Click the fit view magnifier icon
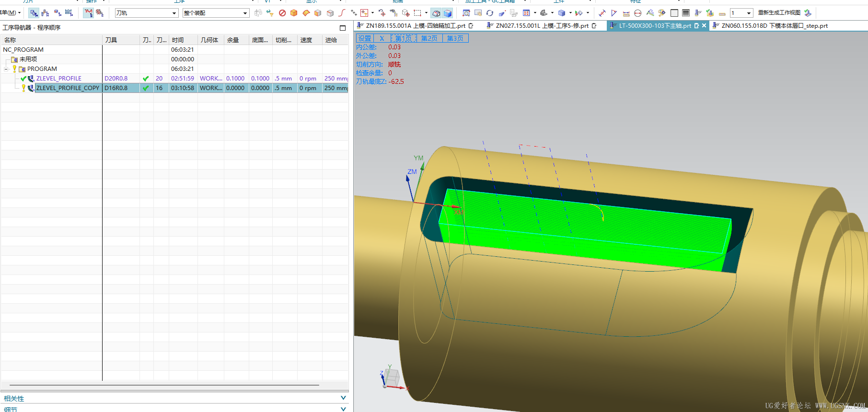Screen dimensions: 868x412 tap(466, 13)
